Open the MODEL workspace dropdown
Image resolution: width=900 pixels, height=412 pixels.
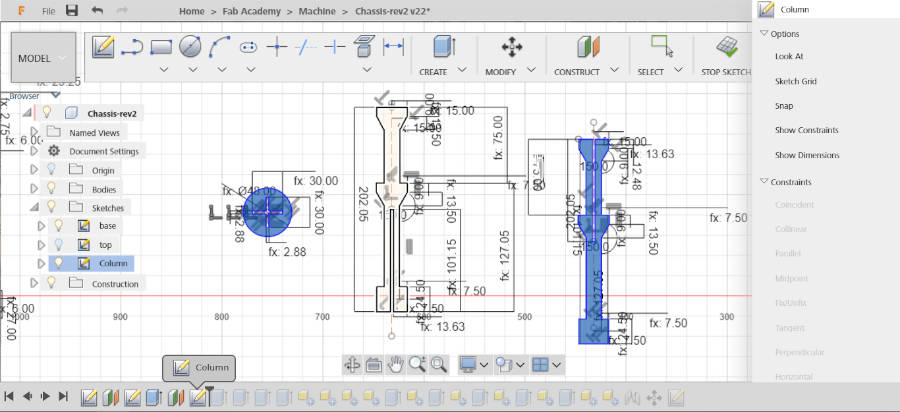42,58
